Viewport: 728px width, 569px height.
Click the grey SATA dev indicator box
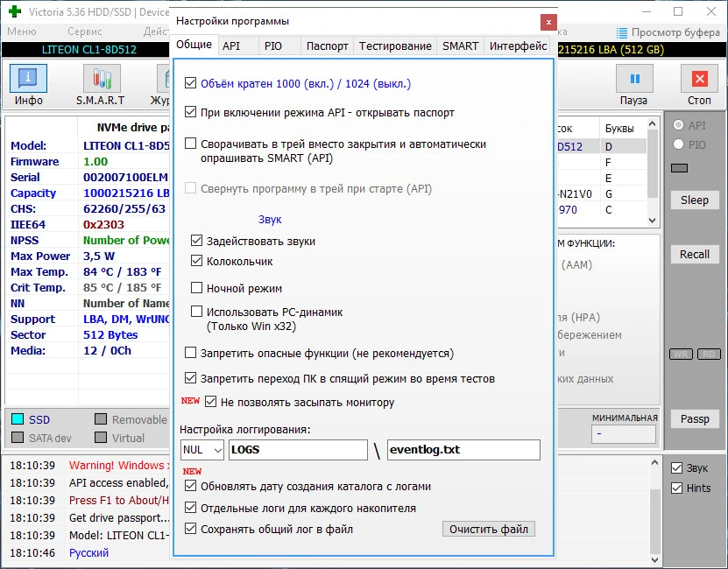click(18, 437)
